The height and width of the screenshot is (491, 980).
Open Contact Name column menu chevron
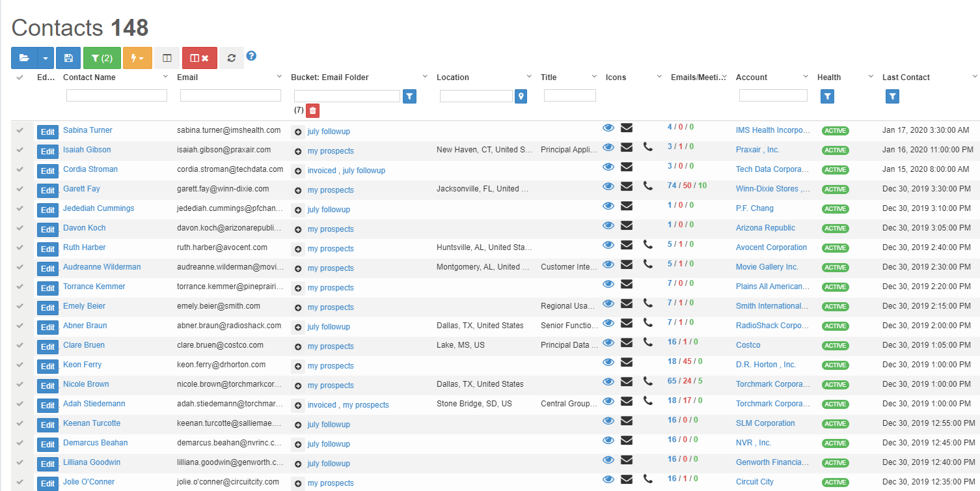165,77
